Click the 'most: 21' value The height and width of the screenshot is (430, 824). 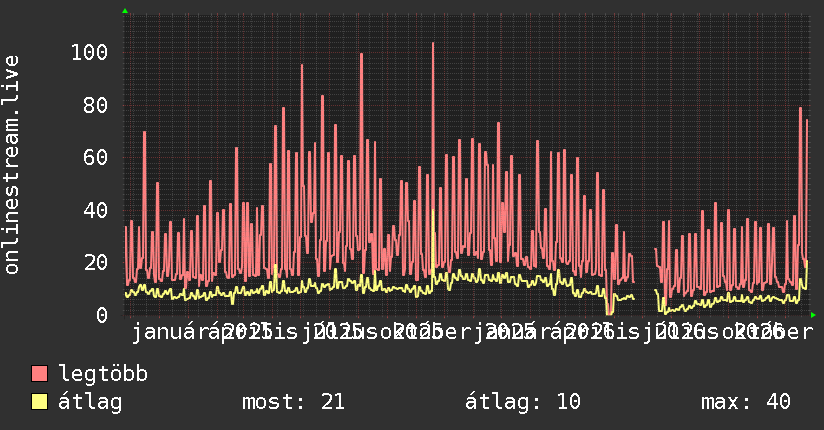pyautogui.click(x=293, y=402)
